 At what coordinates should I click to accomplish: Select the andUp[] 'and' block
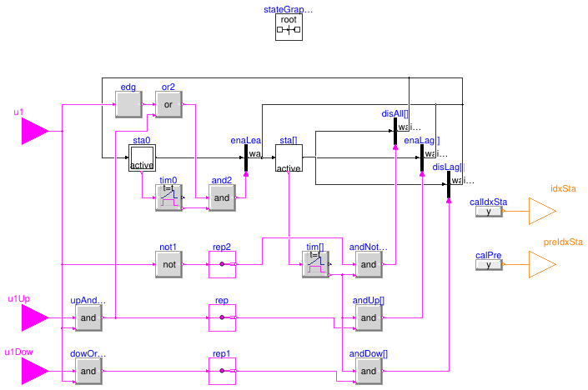pos(369,317)
